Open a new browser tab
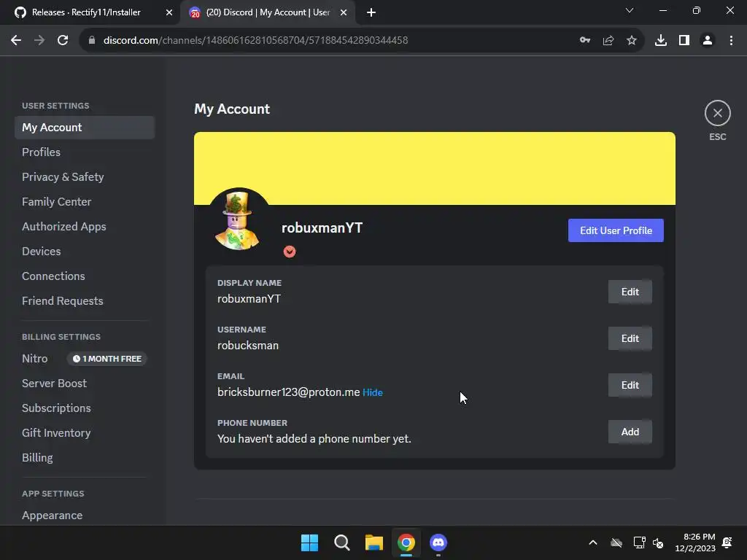The height and width of the screenshot is (560, 747). [371, 12]
